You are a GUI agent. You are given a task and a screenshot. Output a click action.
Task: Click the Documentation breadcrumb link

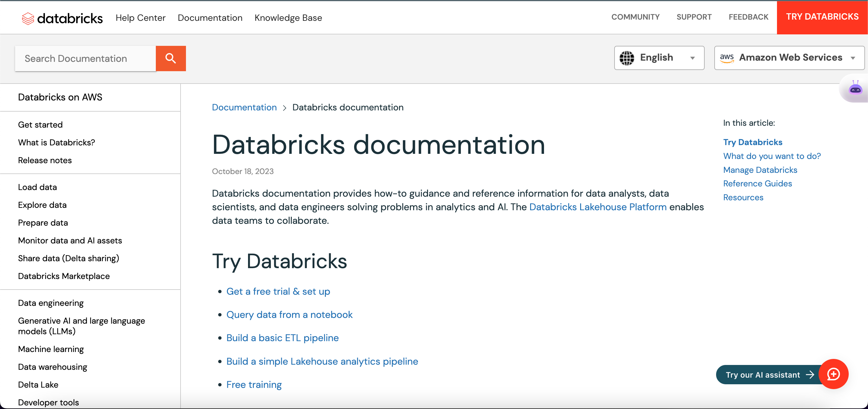coord(244,107)
